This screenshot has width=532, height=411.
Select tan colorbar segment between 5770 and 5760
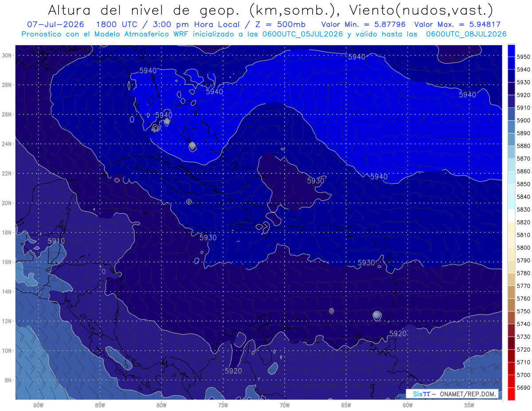pos(511,292)
